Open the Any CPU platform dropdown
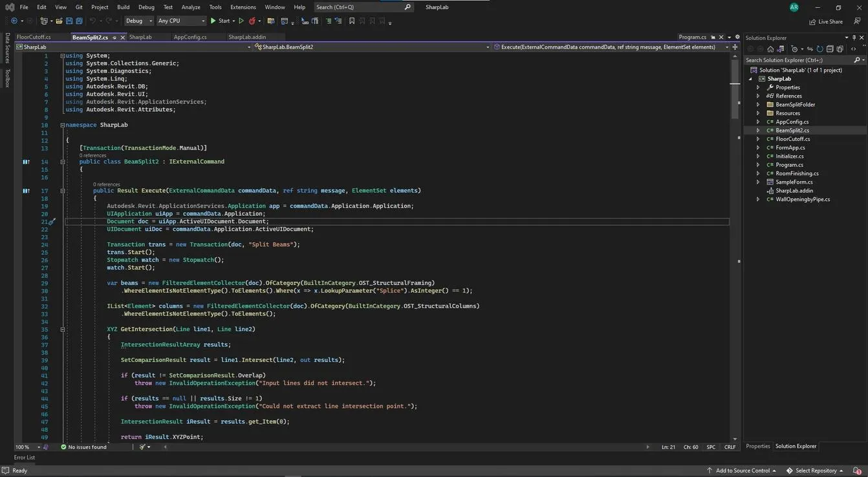This screenshot has width=868, height=477. (x=181, y=21)
